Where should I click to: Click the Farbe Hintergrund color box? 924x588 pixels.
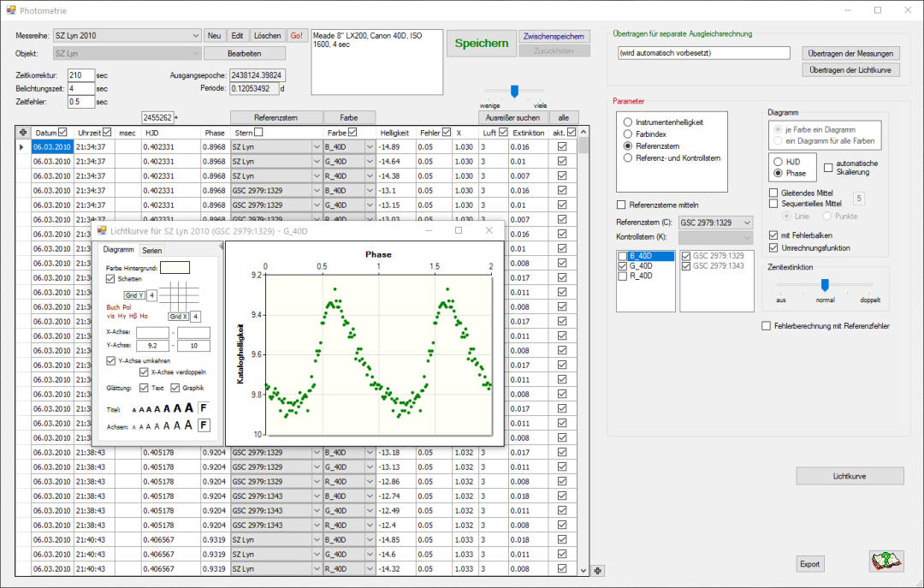(175, 268)
